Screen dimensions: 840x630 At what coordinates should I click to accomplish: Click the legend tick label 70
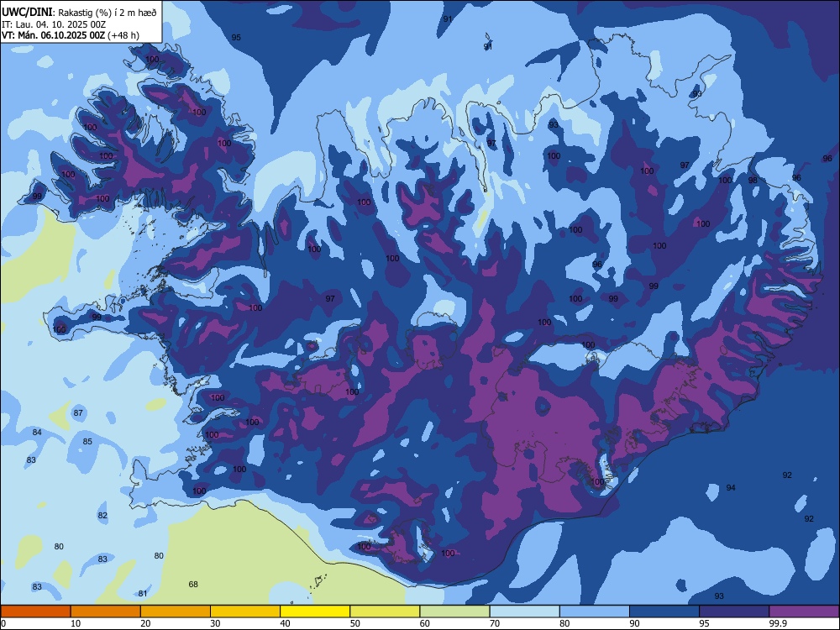[x=495, y=623]
